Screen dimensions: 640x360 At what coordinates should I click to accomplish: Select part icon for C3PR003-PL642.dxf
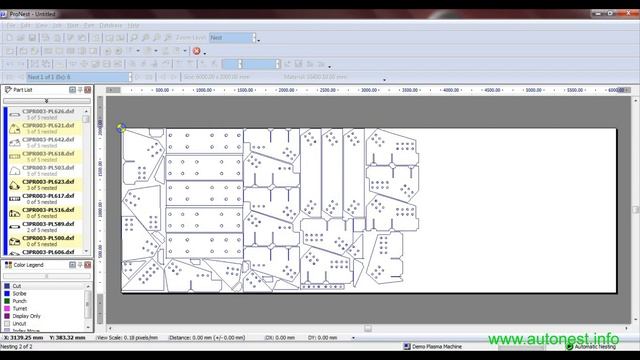point(15,142)
